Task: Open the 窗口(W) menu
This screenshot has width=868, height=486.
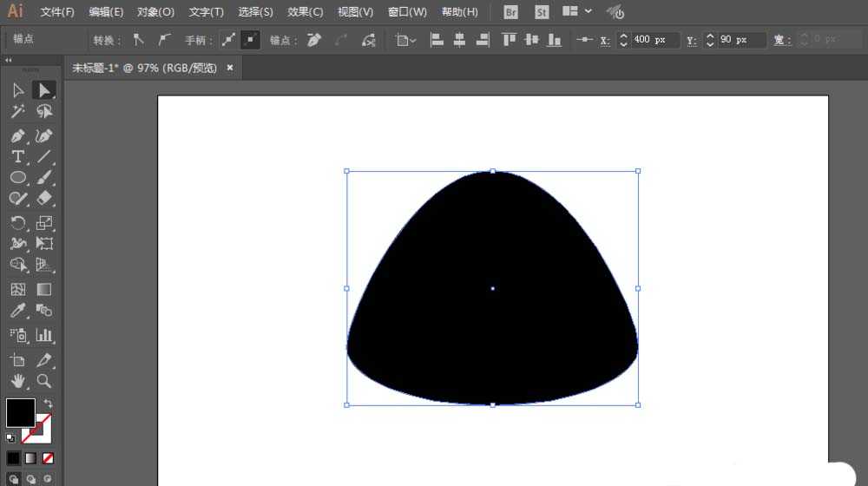Action: [407, 12]
